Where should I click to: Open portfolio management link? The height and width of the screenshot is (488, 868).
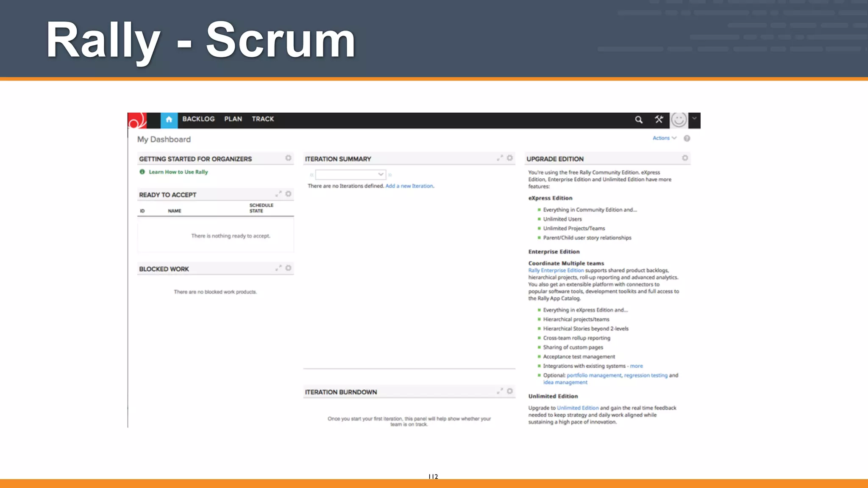(x=594, y=375)
